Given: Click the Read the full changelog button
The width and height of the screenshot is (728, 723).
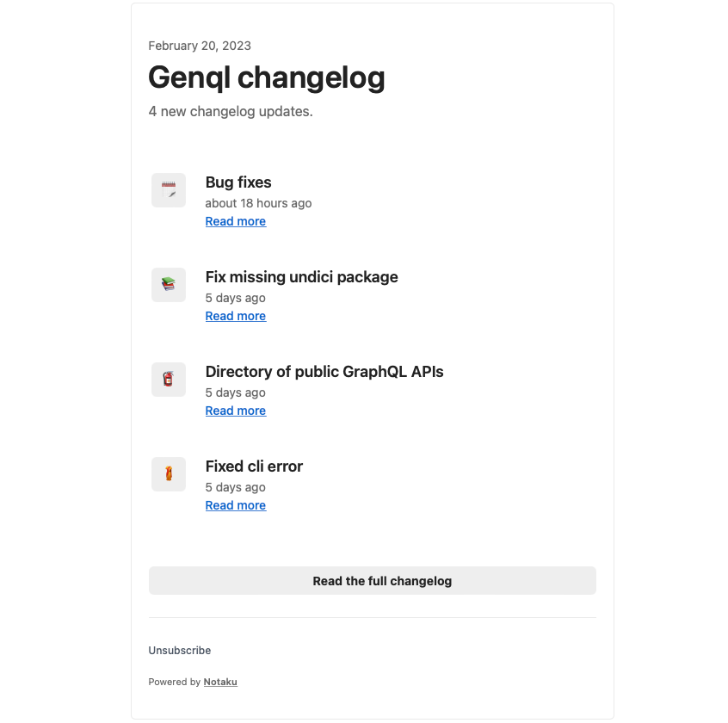Looking at the screenshot, I should point(373,580).
